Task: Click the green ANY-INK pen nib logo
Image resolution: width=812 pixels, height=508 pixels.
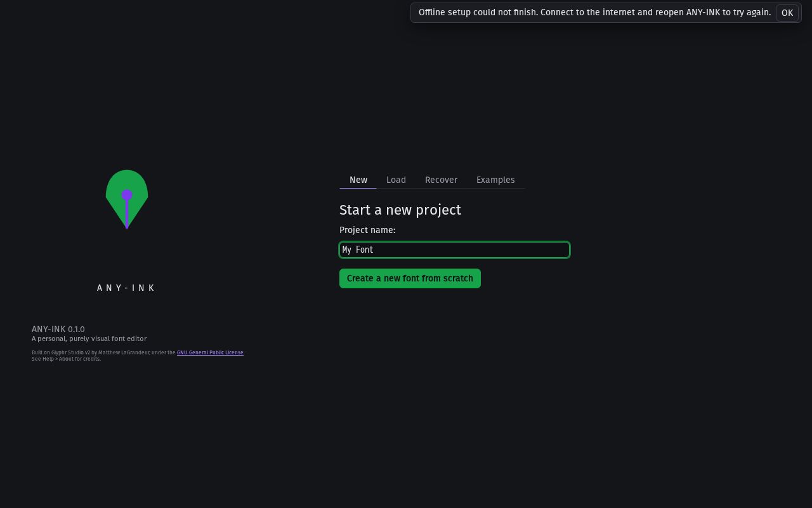Action: (127, 199)
